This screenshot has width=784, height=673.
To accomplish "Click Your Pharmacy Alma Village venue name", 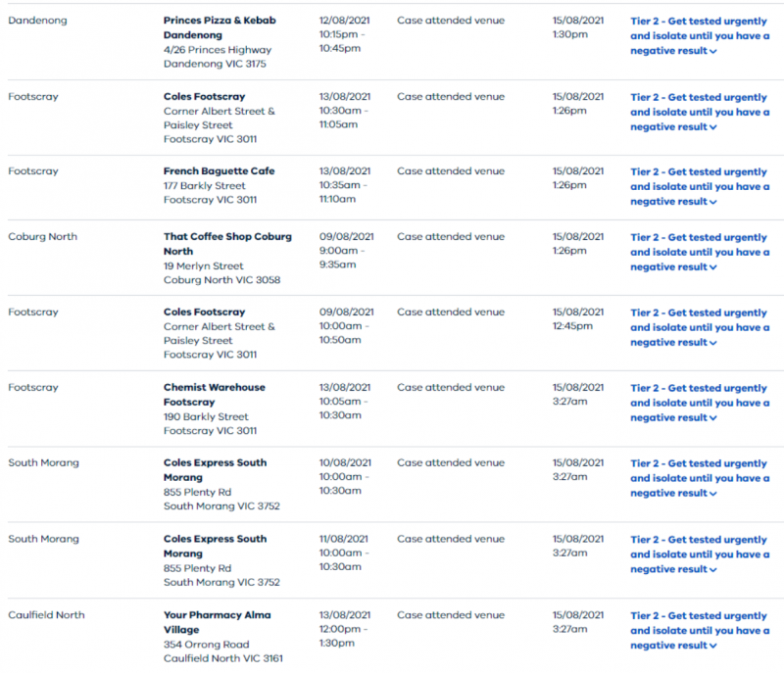I will coord(217,622).
